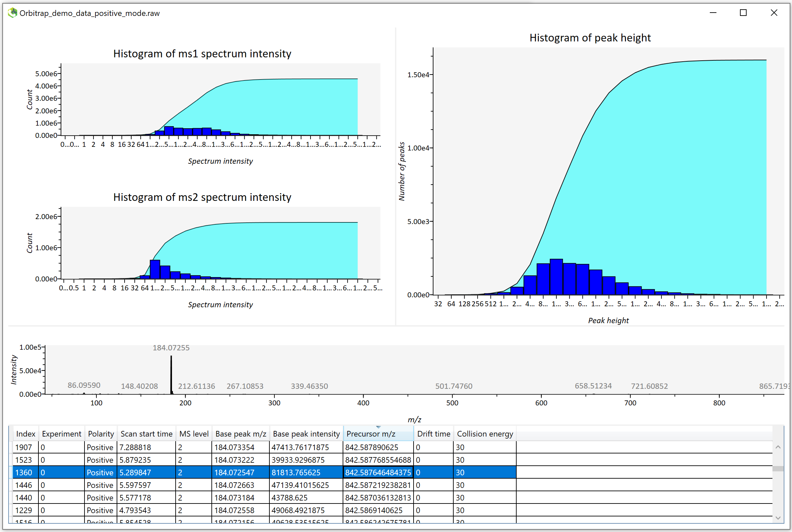Sort by Scan start time column
Image resolution: width=792 pixels, height=532 pixels.
click(146, 434)
